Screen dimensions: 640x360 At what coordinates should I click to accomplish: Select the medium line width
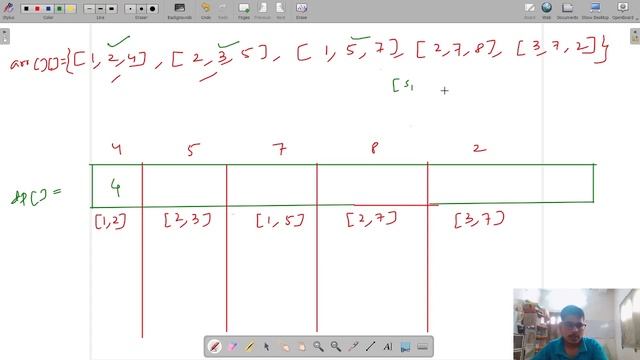[x=100, y=9]
